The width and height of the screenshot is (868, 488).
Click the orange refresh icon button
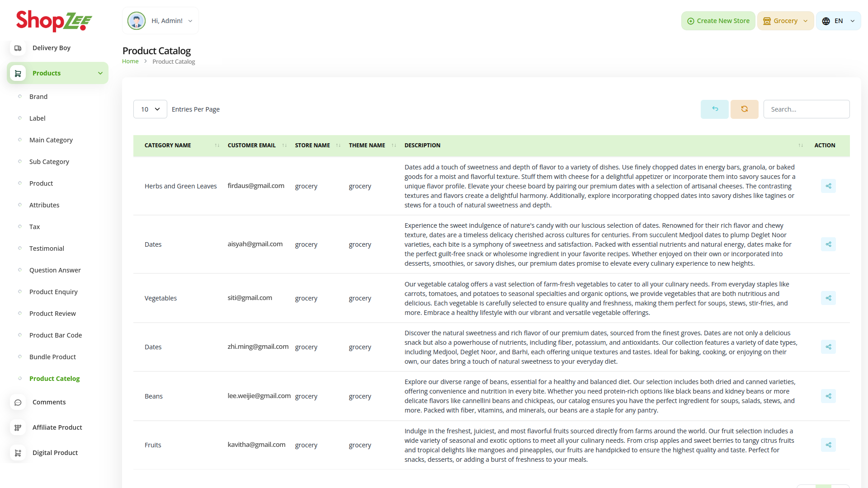744,109
